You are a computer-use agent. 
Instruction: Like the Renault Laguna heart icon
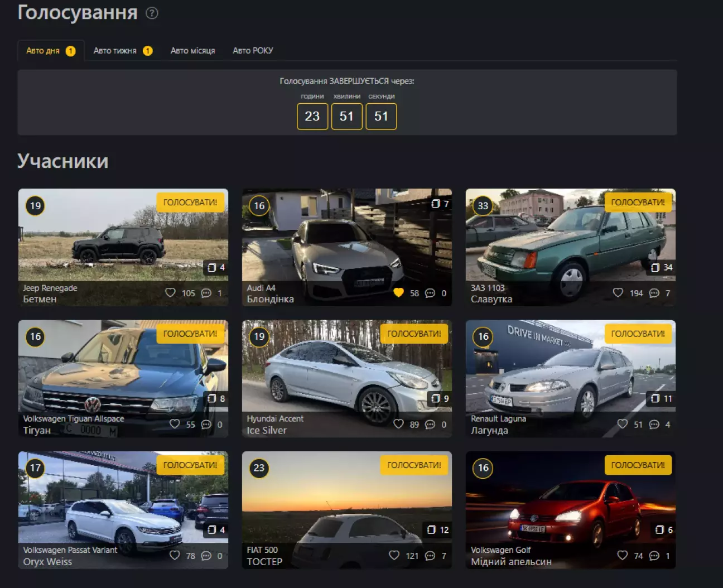623,424
